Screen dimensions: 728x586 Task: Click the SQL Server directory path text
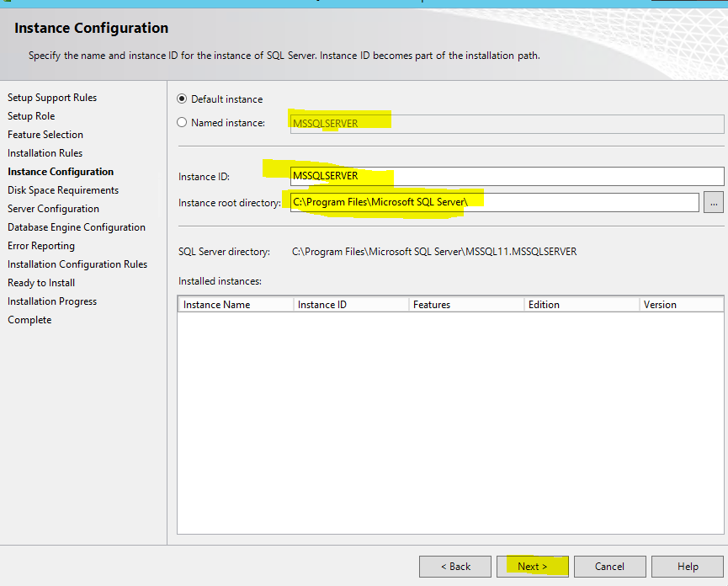pyautogui.click(x=434, y=252)
